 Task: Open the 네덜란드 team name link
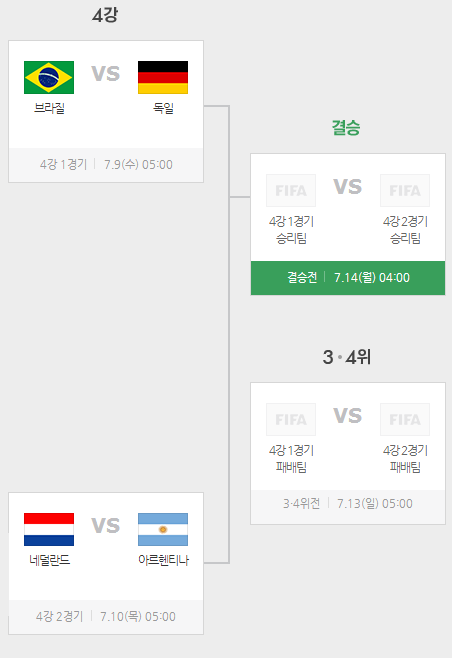click(x=50, y=560)
